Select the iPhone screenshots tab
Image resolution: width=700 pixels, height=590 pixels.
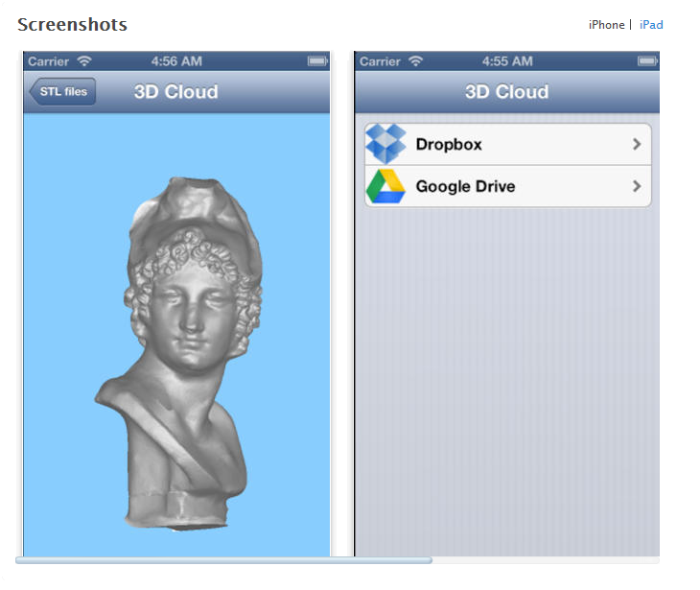click(606, 25)
